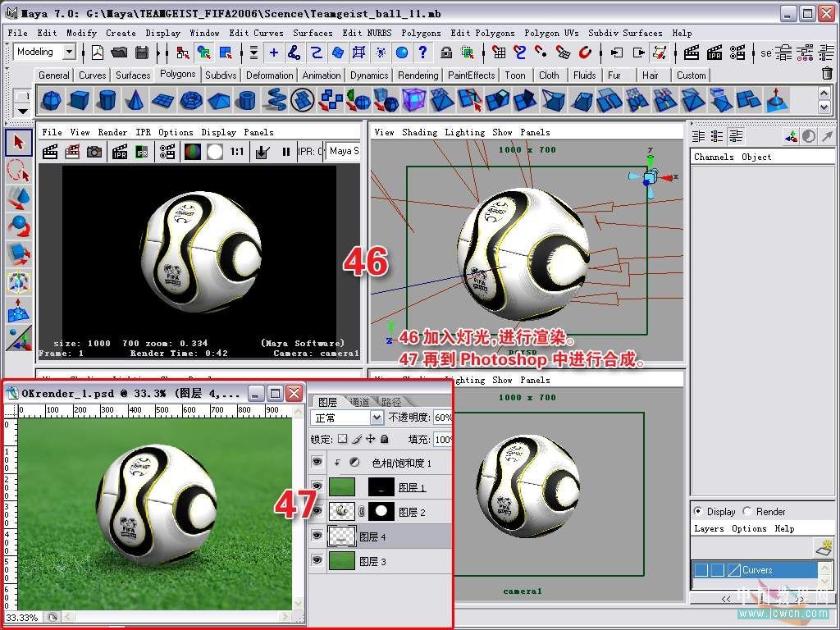Enable snap to points magnet icon
The width and height of the screenshot is (840, 630).
[541, 52]
